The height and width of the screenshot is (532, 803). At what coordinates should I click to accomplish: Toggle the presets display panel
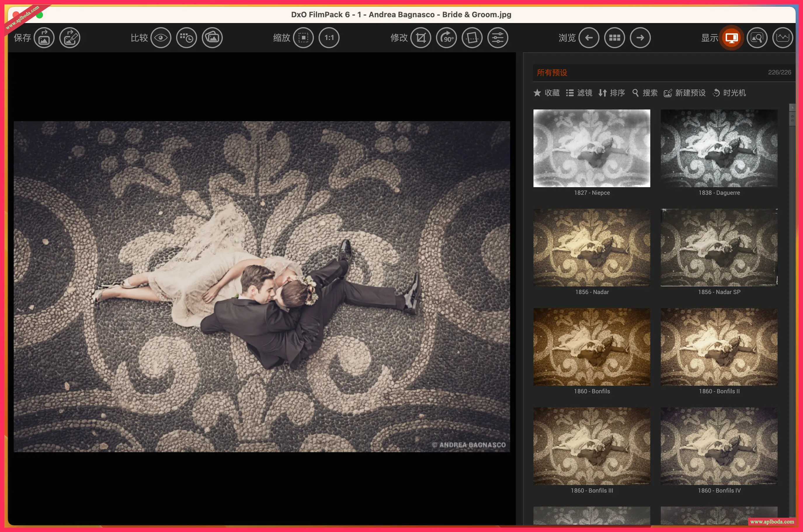(x=731, y=38)
